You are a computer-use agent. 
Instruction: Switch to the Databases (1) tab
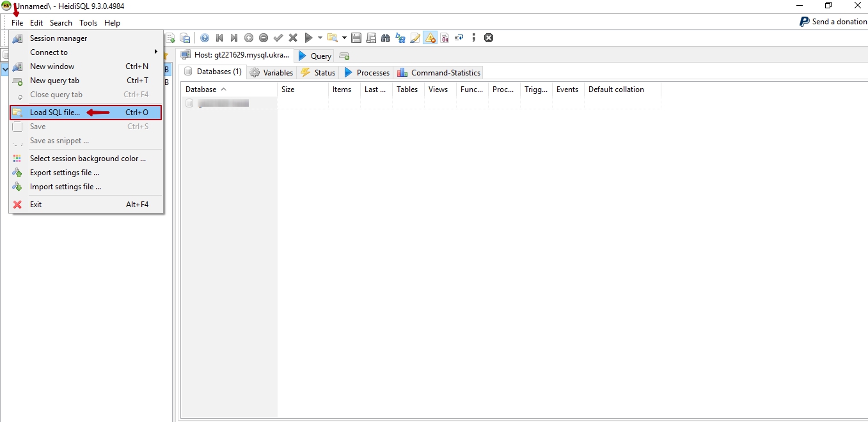click(212, 72)
